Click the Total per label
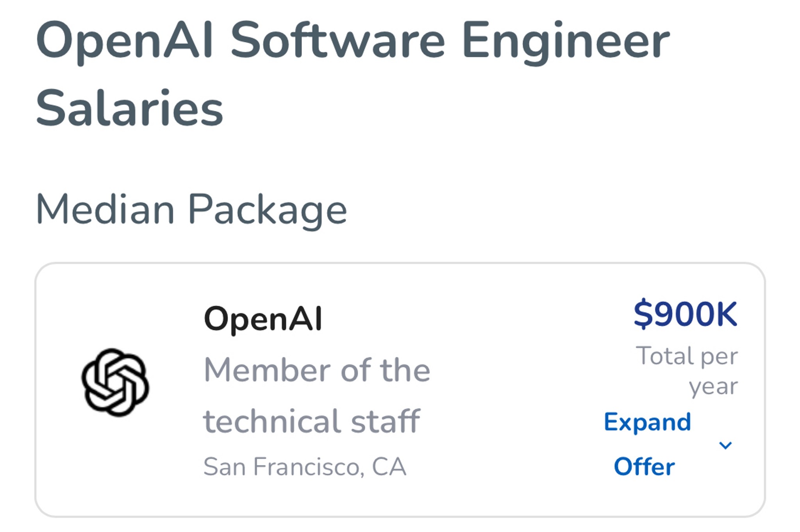Screen dimensions: 800x532 click(687, 356)
